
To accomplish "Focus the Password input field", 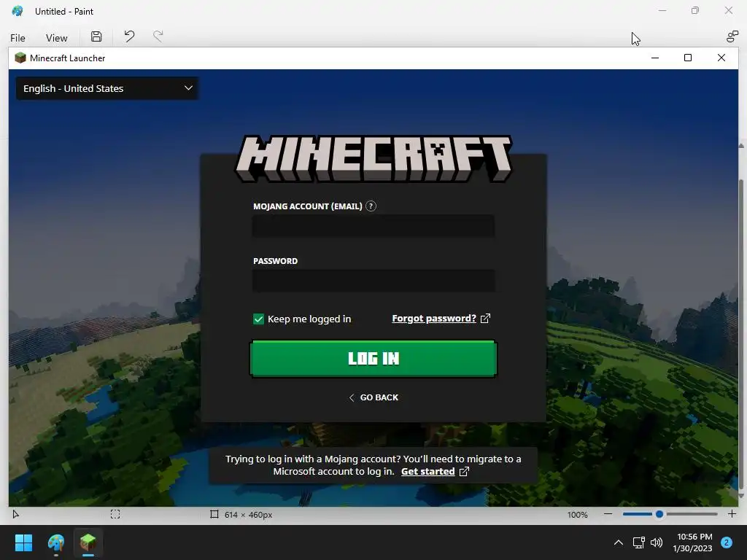I will pos(373,281).
